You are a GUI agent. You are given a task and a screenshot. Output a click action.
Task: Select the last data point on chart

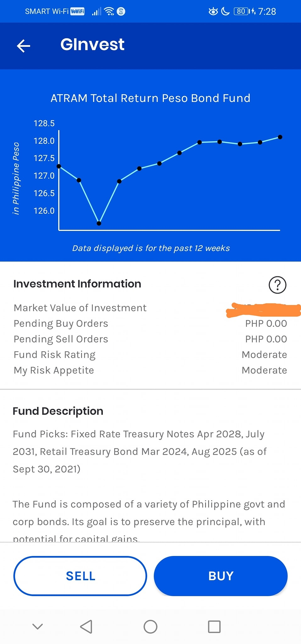[x=280, y=137]
